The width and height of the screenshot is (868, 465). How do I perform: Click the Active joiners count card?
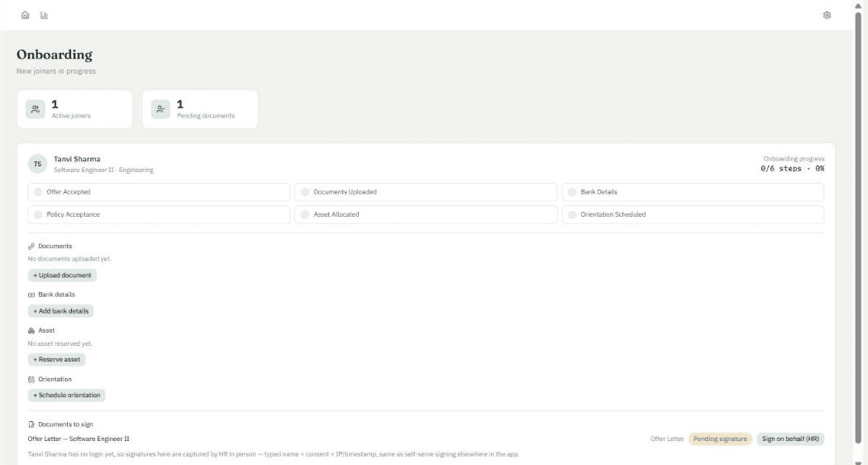click(x=74, y=109)
